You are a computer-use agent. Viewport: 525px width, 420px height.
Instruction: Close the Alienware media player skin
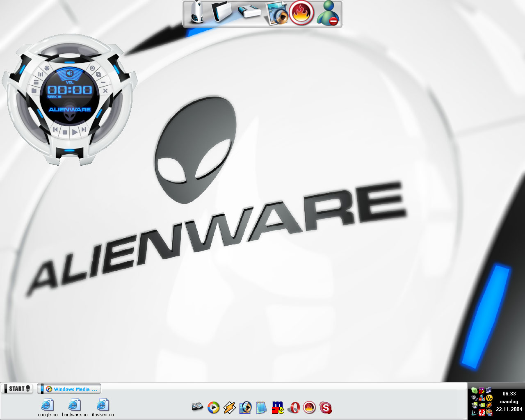coord(105,91)
